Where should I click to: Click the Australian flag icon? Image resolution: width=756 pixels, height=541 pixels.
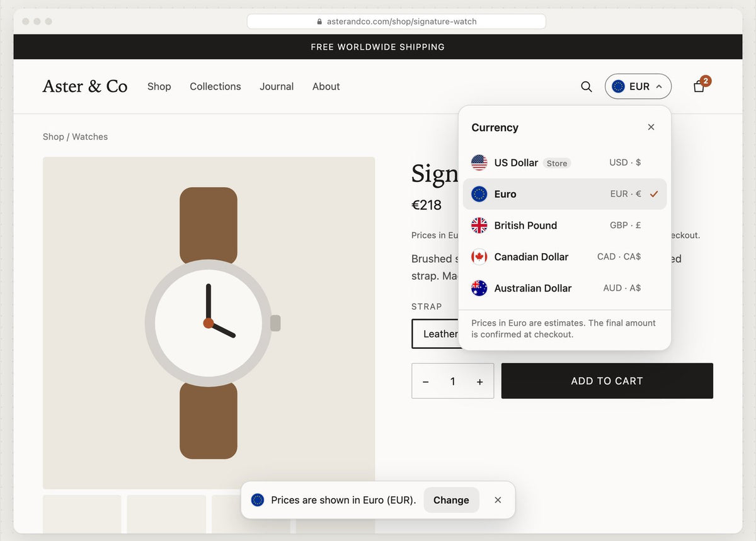coord(479,288)
